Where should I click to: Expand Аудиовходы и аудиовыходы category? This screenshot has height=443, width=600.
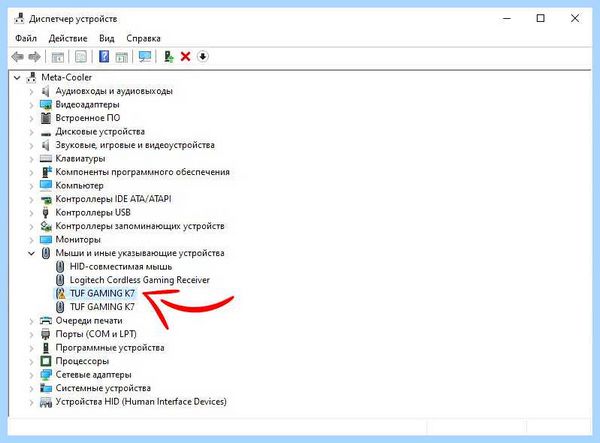tap(31, 91)
